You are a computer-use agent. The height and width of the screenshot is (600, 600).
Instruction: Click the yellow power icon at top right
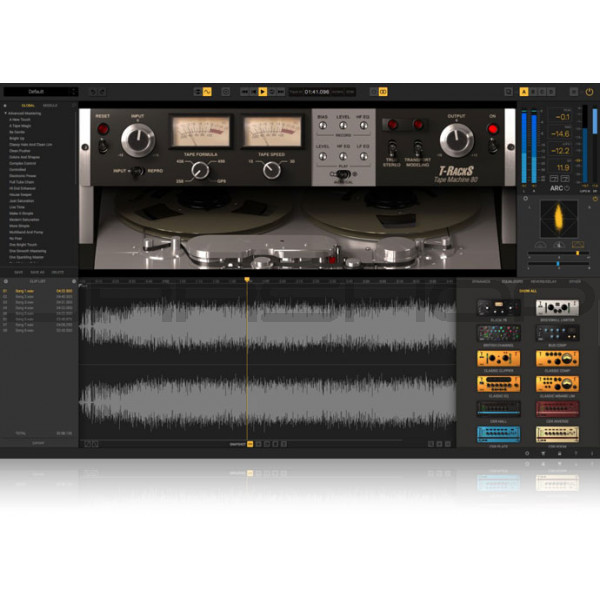click(589, 92)
